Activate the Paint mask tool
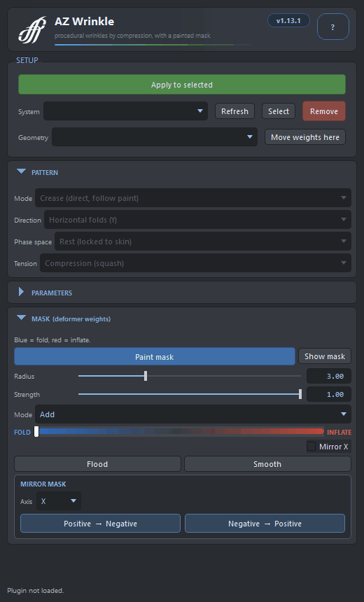The image size is (364, 602). (x=155, y=357)
